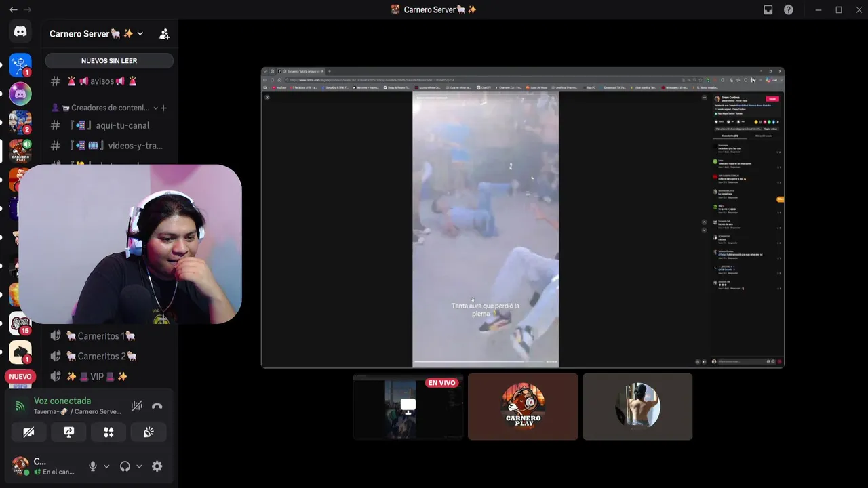Toggle noise suppression in voice panel
The width and height of the screenshot is (868, 488).
pos(137,406)
